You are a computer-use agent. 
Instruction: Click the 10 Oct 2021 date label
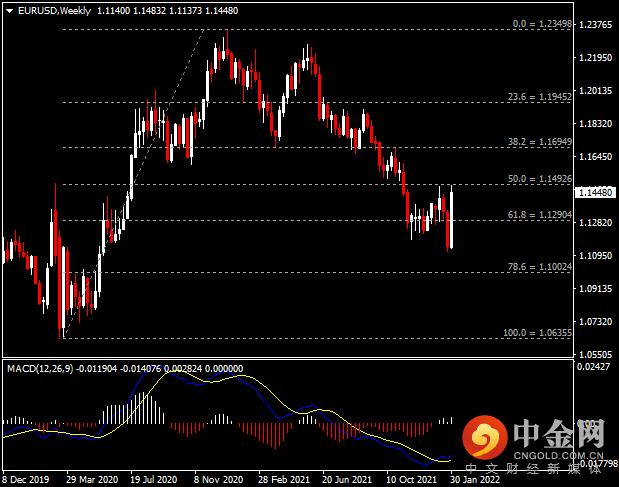(411, 480)
